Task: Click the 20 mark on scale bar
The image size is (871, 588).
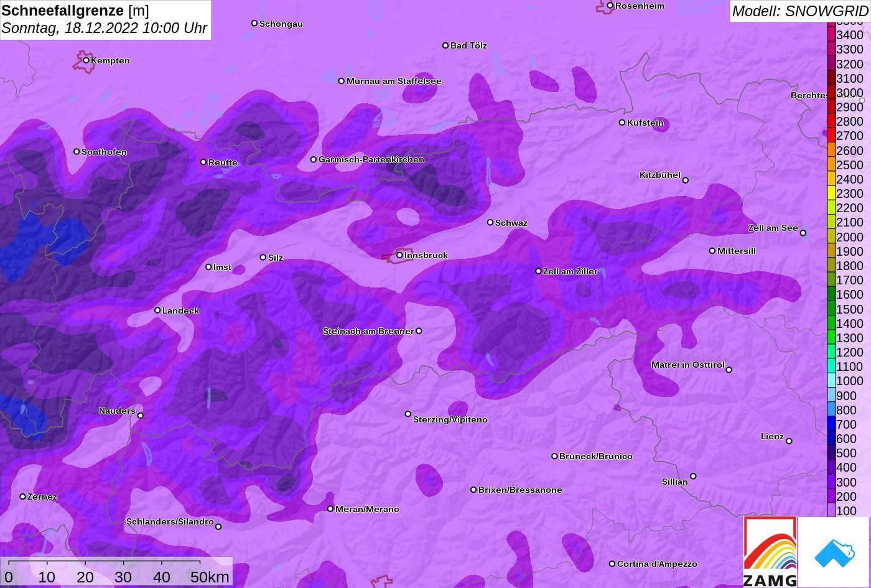Action: [x=85, y=577]
